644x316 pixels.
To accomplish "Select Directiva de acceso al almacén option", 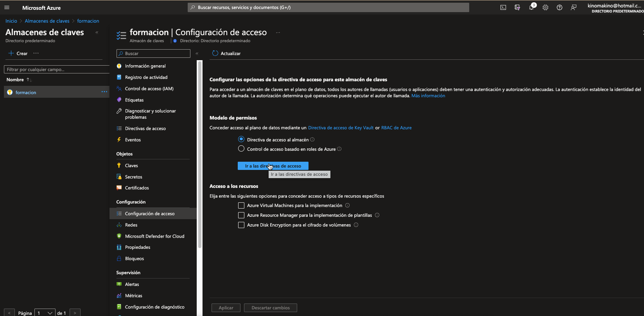I will tap(241, 139).
